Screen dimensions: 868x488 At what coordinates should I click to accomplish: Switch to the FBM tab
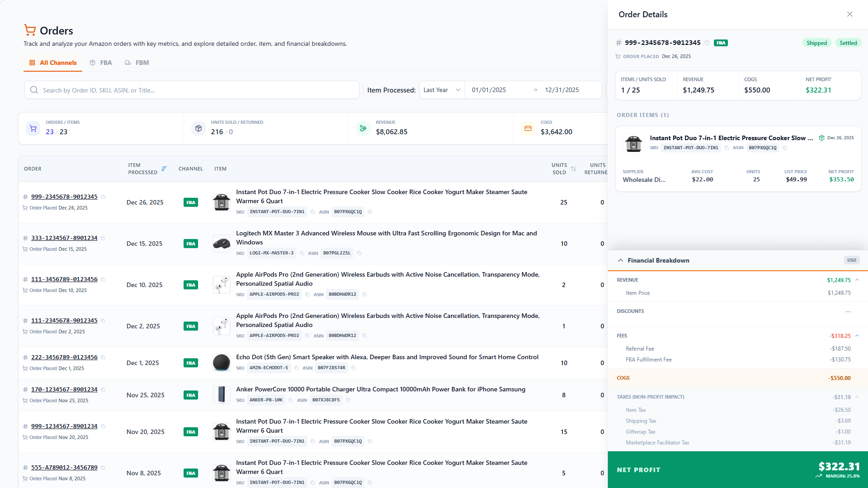(x=137, y=63)
